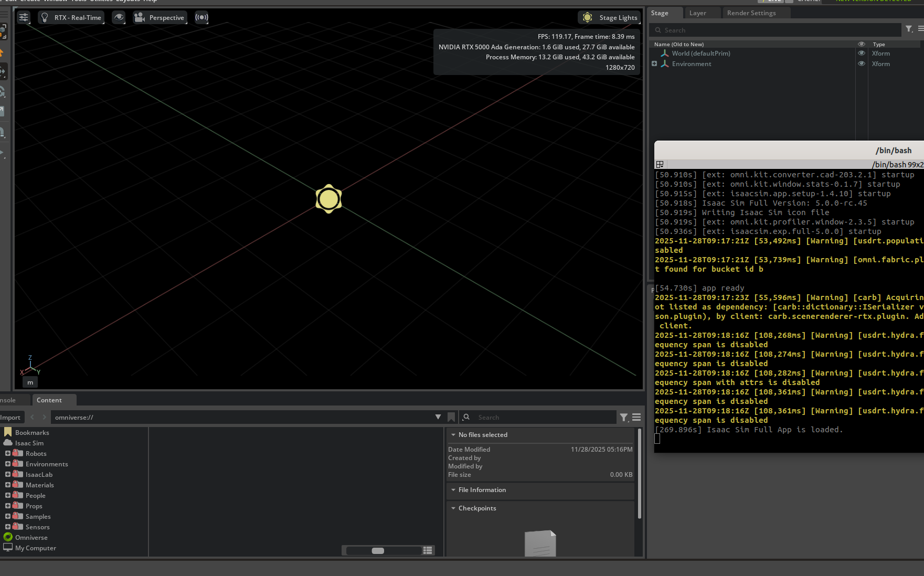Click the omniverse:// path field

(241, 418)
